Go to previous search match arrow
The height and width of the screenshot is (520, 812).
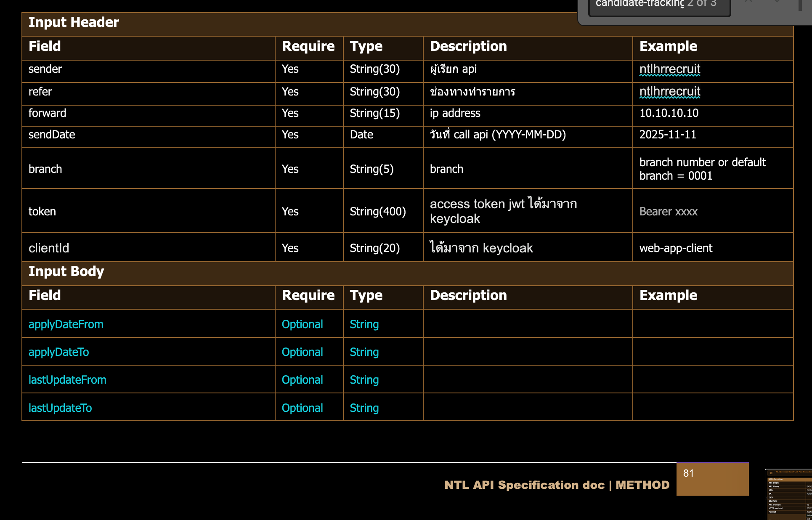click(749, 2)
